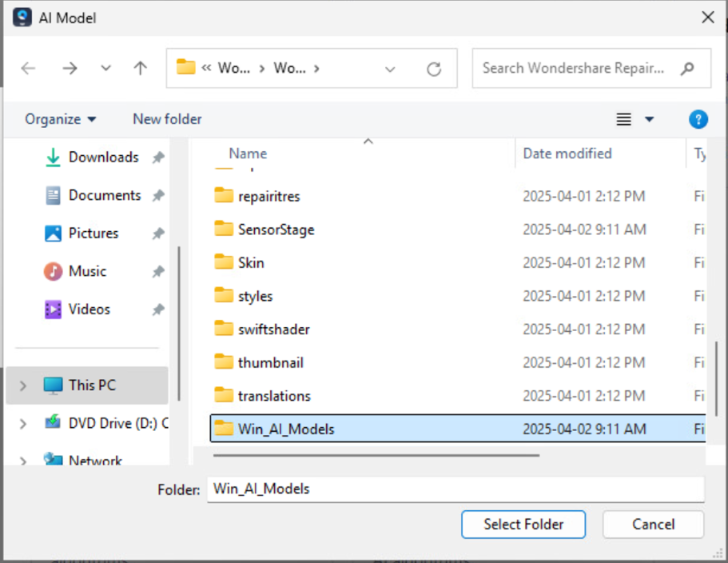The image size is (728, 563).
Task: Expand the DVD Drive (D:) node
Action: coord(23,424)
